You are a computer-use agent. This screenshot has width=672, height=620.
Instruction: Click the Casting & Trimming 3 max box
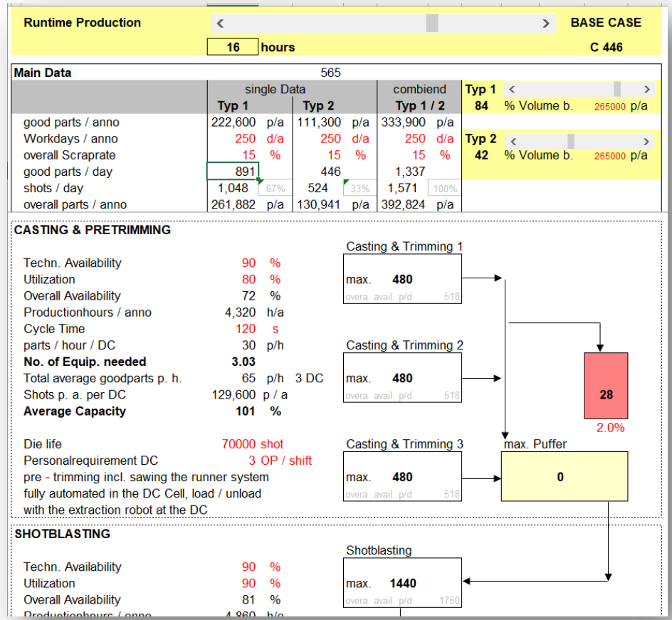coord(402,477)
